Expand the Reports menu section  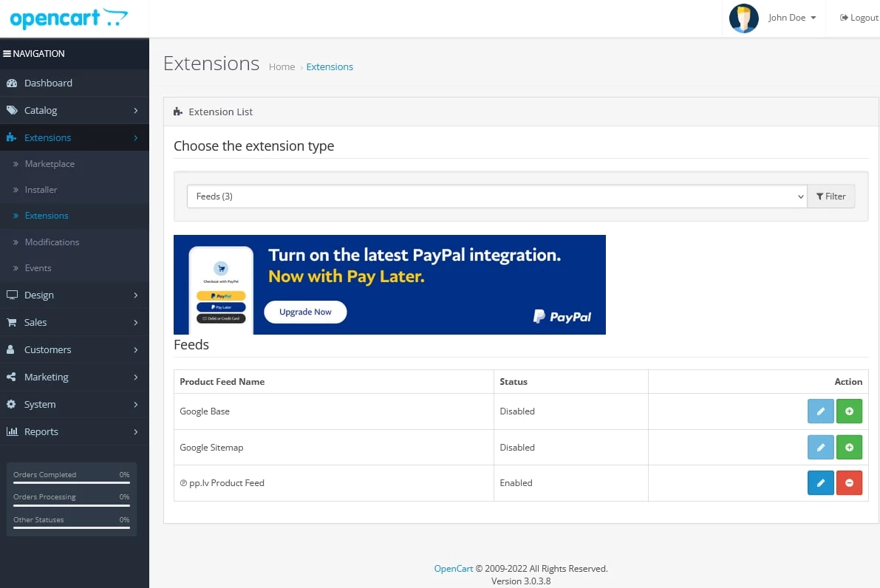74,431
